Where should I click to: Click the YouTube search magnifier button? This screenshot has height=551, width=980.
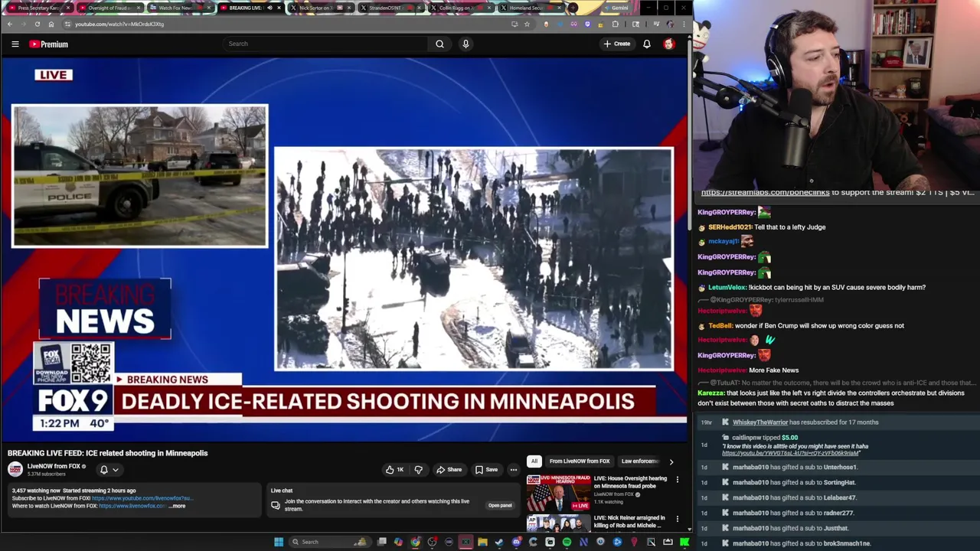click(439, 44)
